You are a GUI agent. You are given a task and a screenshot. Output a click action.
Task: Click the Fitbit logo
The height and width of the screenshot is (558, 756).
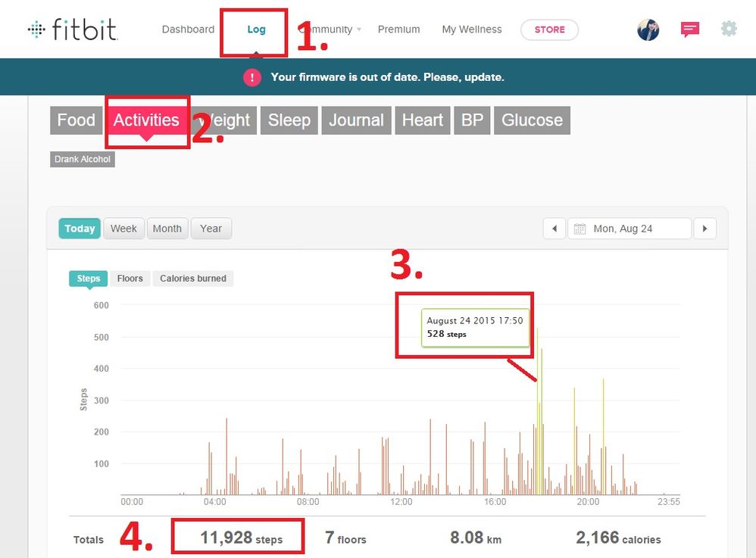[73, 29]
